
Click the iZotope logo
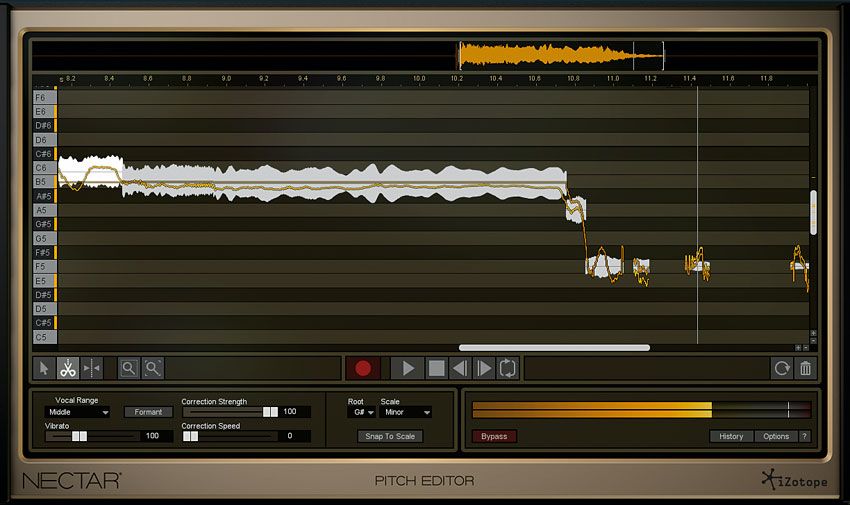(795, 481)
